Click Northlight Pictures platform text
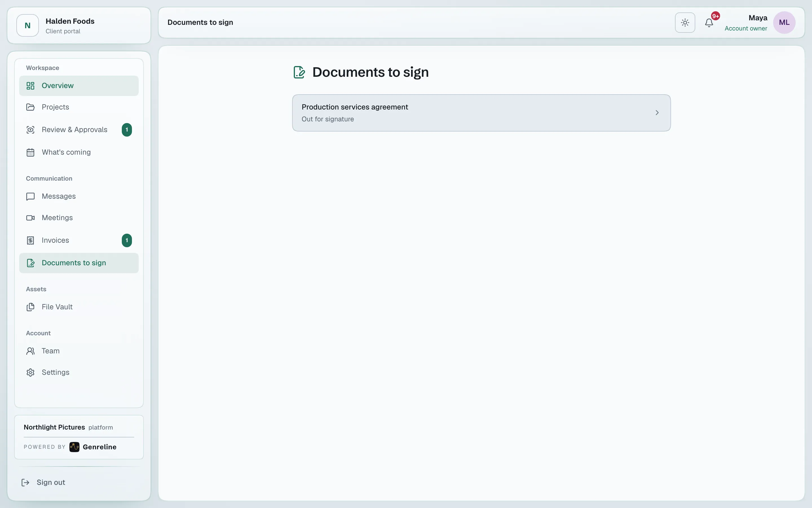The image size is (812, 508). [68, 427]
